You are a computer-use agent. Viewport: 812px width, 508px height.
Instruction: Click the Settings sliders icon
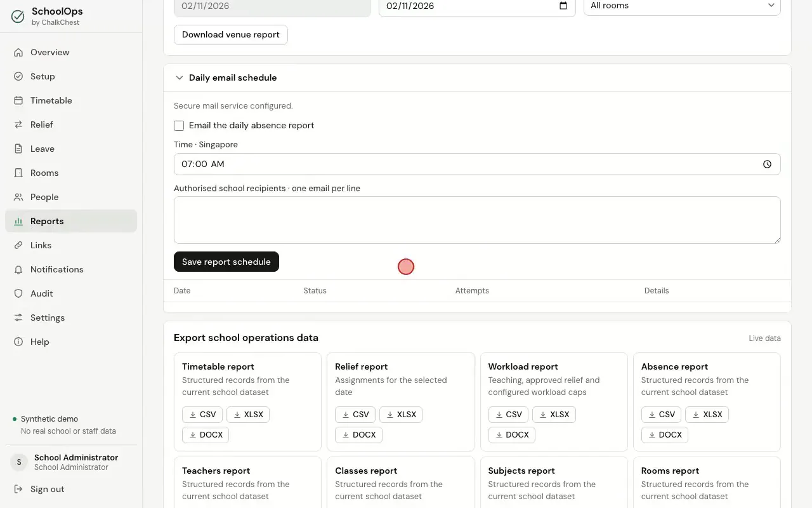click(x=18, y=317)
